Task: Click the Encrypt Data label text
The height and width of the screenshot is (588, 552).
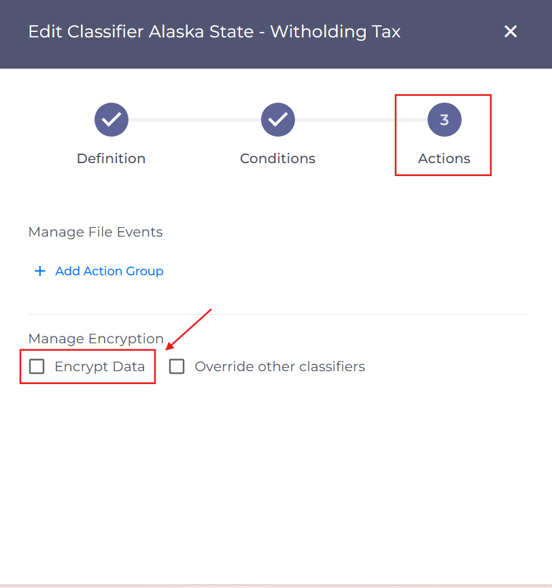Action: 100,366
